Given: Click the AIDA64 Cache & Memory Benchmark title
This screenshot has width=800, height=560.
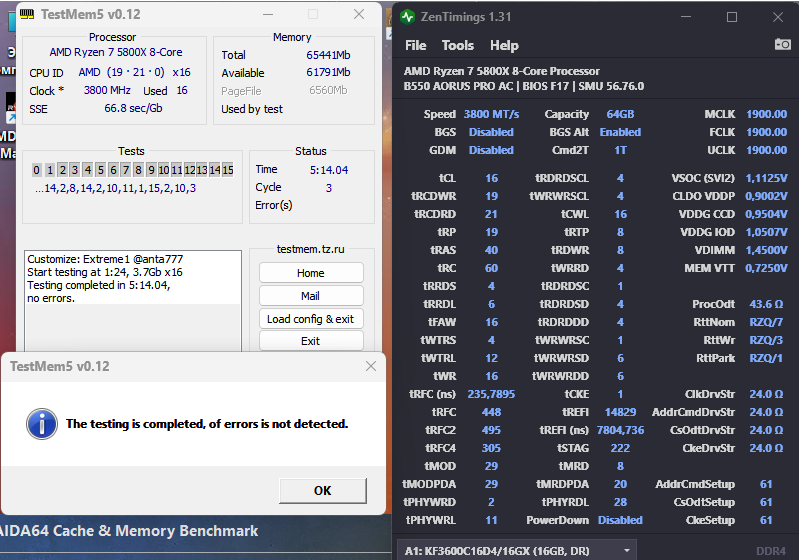Looking at the screenshot, I should click(x=129, y=531).
